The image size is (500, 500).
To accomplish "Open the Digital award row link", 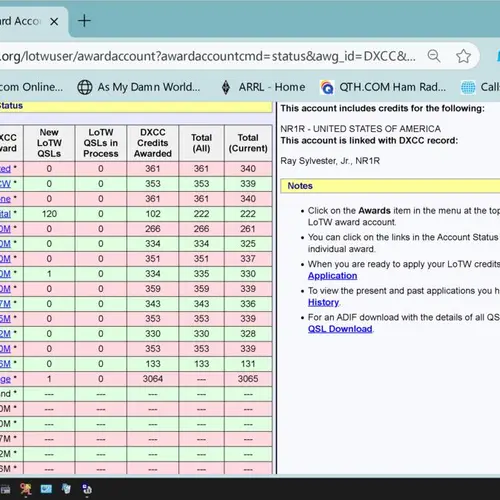I will [x=5, y=214].
